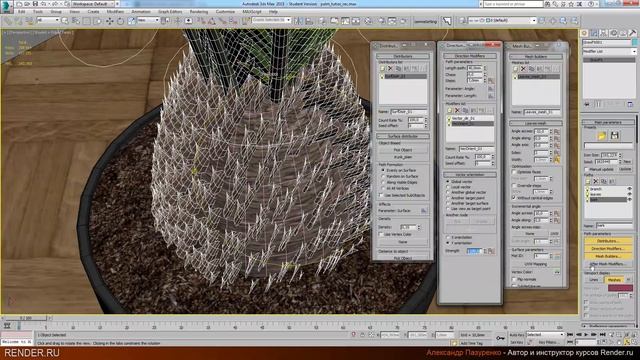This screenshot has height=360, width=640.
Task: Enable Use Vertex Color checkbox
Action: click(x=382, y=234)
